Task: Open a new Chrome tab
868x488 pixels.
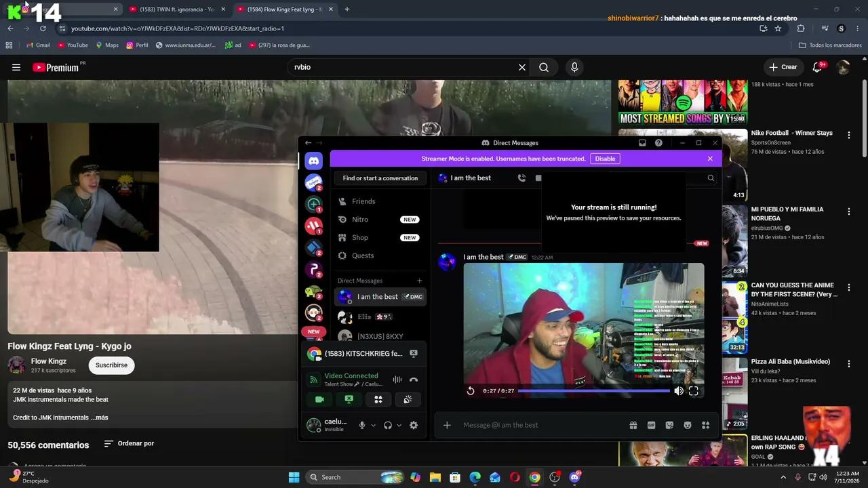Action: coord(347,9)
